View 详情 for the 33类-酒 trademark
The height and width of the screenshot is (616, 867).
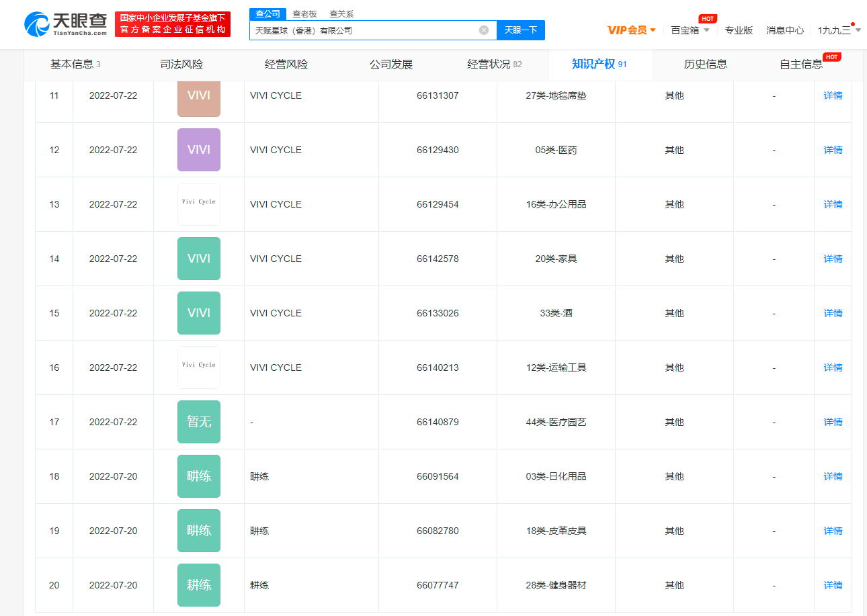pyautogui.click(x=833, y=313)
